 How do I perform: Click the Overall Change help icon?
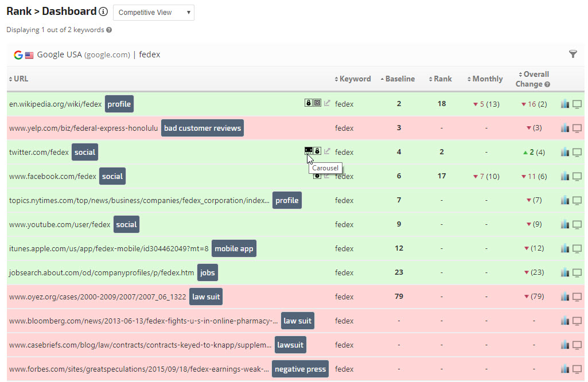pyautogui.click(x=547, y=84)
